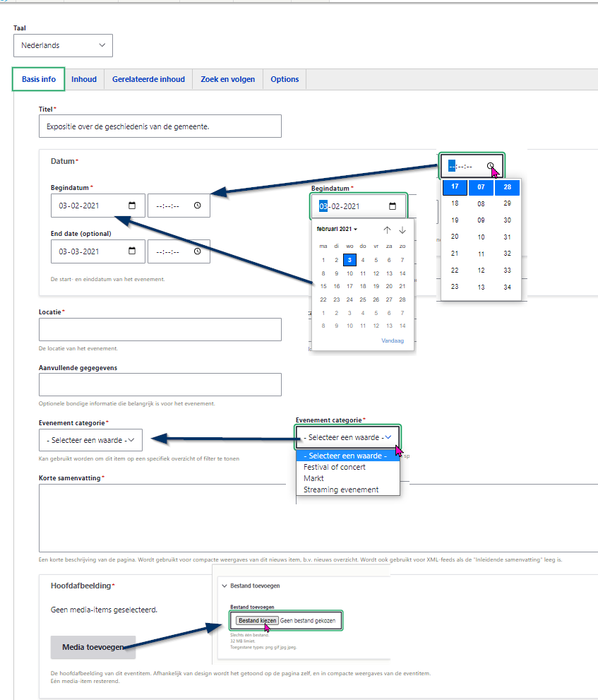Open the 'Zoek en volgen' tab
This screenshot has width=598, height=700.
point(227,79)
